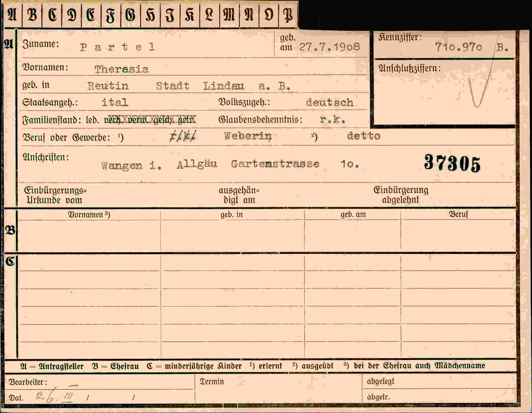Image resolution: width=532 pixels, height=413 pixels.
Task: Click the 'Glaubensbekenntnis:' label
Action: point(260,119)
